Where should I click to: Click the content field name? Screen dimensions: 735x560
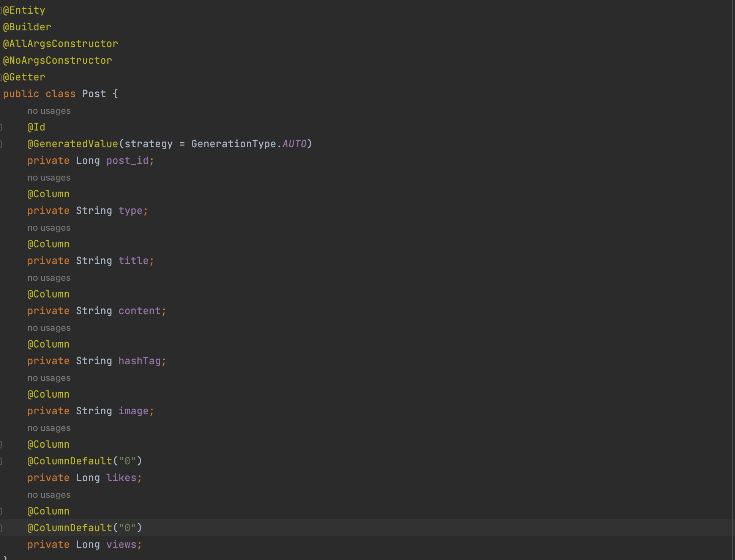click(x=140, y=311)
